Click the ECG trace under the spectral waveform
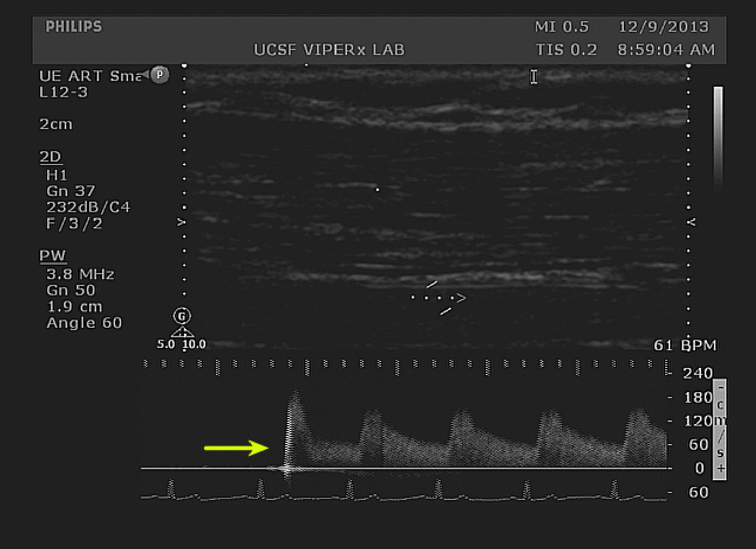Image resolution: width=756 pixels, height=549 pixels. (x=404, y=491)
